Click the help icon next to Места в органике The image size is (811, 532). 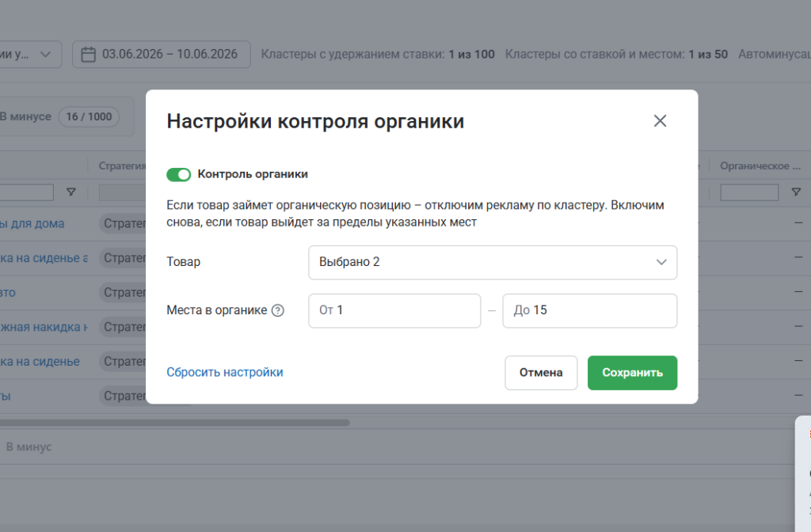(278, 310)
